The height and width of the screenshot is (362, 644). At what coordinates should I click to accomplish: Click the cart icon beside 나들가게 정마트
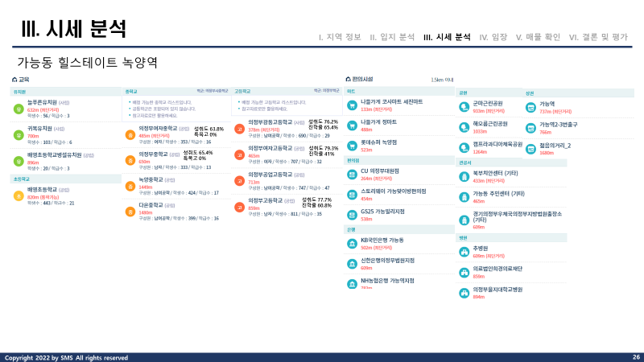click(352, 125)
